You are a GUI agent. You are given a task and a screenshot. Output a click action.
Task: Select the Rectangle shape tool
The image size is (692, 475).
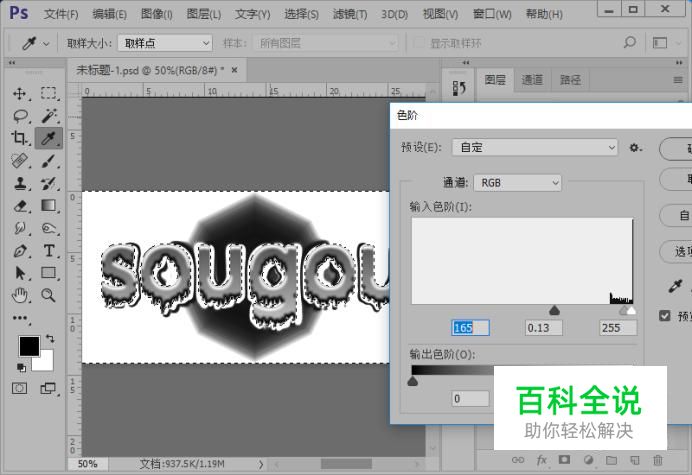coord(49,273)
